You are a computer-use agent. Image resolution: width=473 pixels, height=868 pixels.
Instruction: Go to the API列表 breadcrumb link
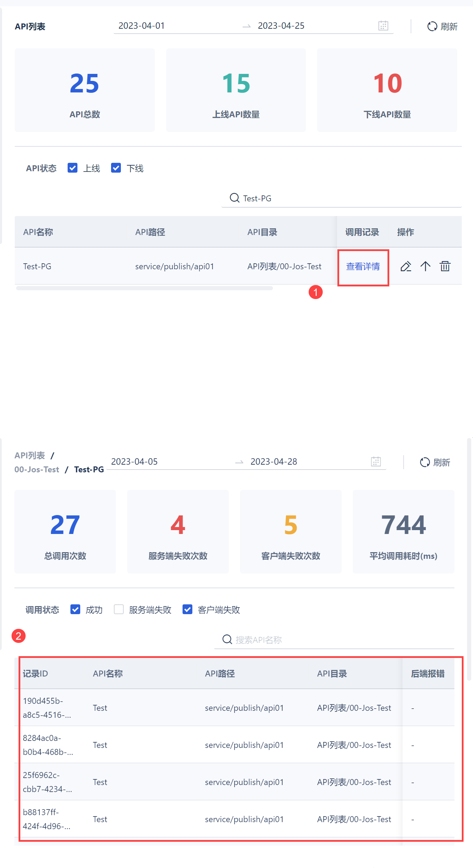[30, 456]
